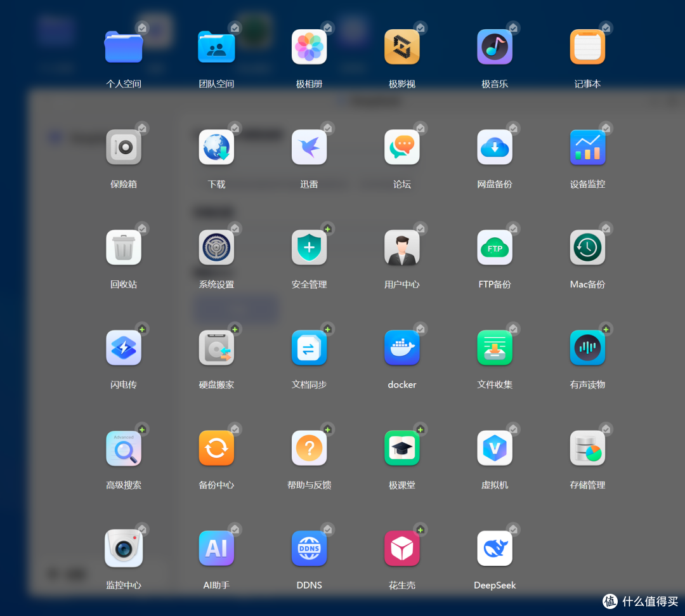This screenshot has width=685, height=616.
Task: Open the 硬盘搬家 disk migration app
Action: click(216, 348)
